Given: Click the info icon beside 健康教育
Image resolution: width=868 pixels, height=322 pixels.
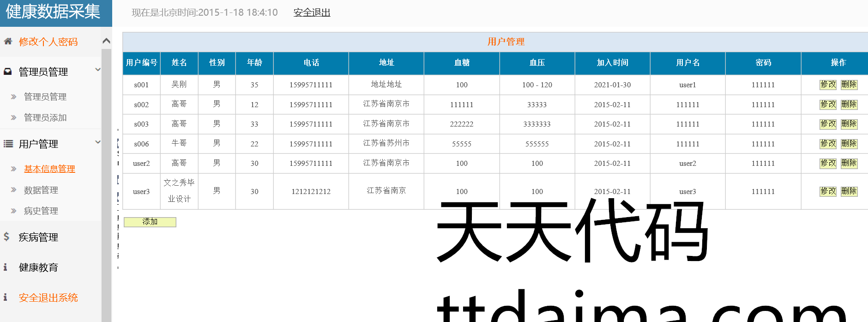Looking at the screenshot, I should (x=6, y=267).
